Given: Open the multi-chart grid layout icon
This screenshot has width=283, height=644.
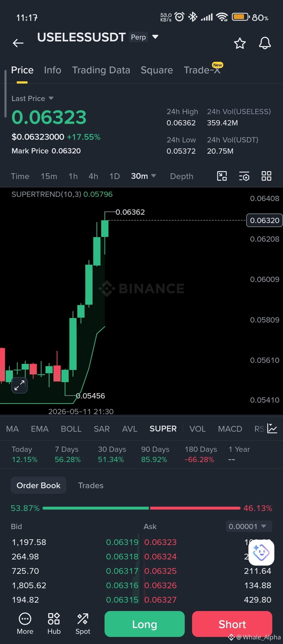Looking at the screenshot, I should pos(266,176).
